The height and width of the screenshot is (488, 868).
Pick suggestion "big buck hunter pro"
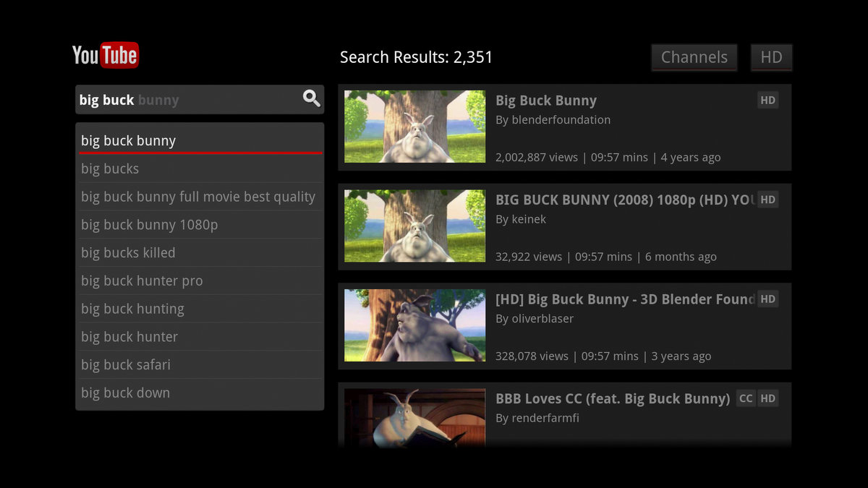200,281
